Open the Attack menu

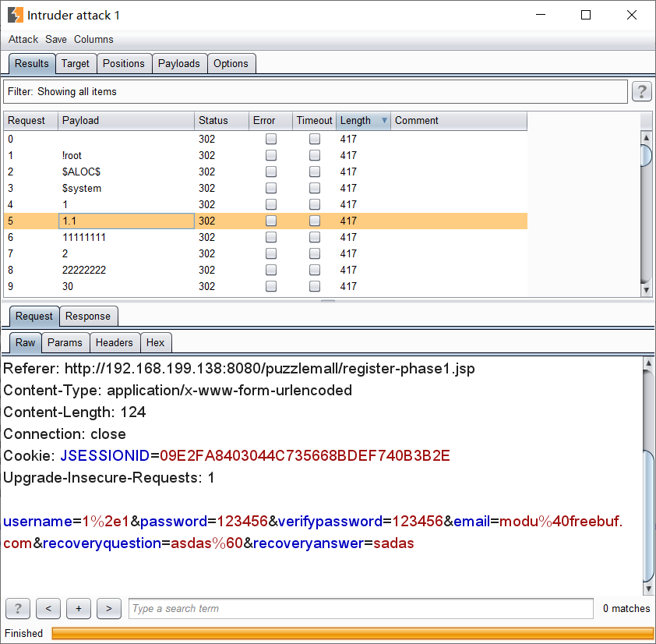pos(23,39)
